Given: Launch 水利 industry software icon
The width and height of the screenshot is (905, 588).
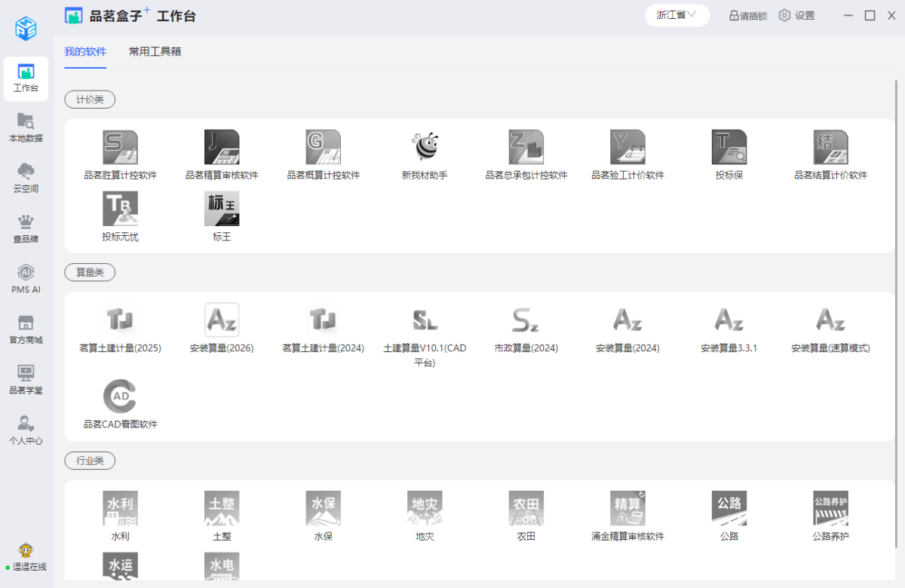Looking at the screenshot, I should coord(120,509).
